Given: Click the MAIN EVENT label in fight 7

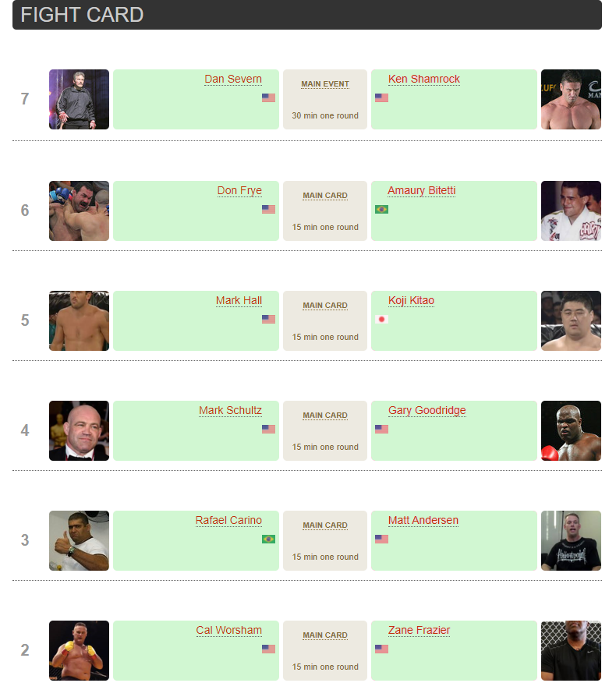Looking at the screenshot, I should pyautogui.click(x=325, y=84).
